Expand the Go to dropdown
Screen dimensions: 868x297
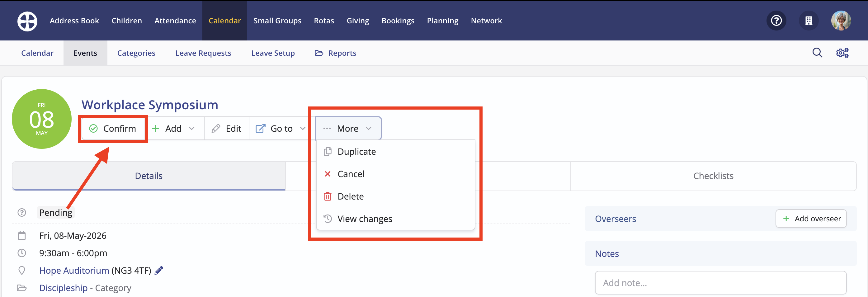(x=281, y=129)
